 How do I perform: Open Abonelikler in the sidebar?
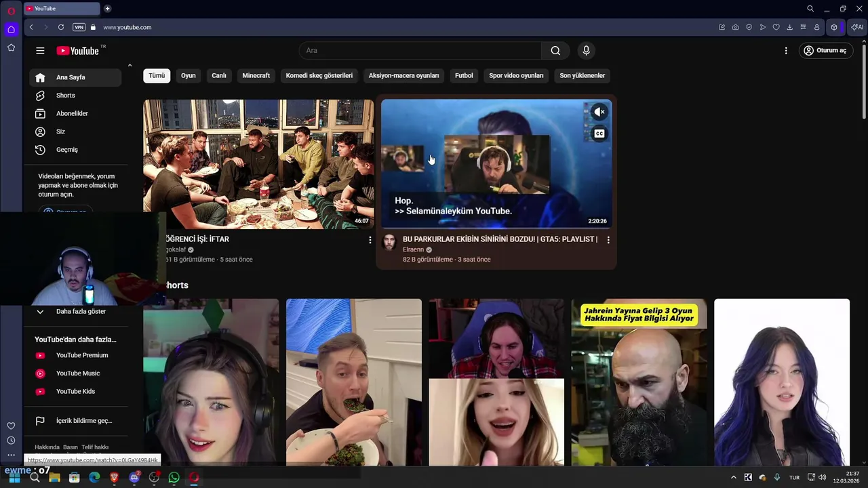point(75,114)
